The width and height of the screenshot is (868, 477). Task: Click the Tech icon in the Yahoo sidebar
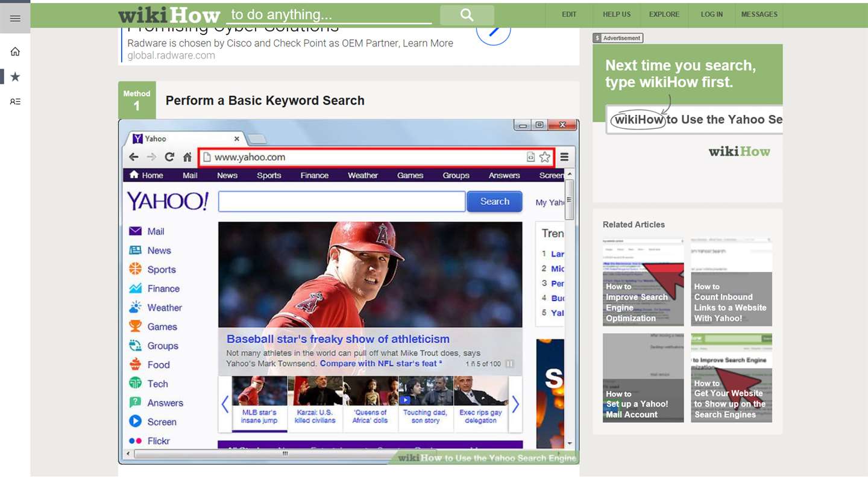point(136,384)
